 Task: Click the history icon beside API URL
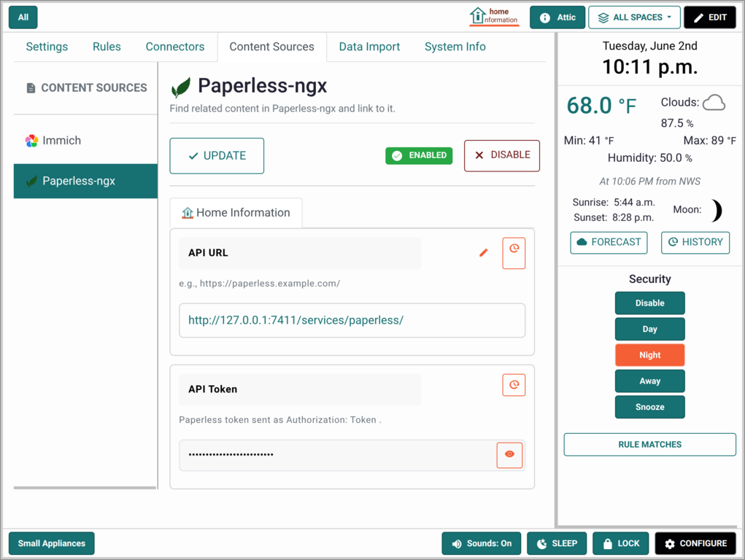514,253
